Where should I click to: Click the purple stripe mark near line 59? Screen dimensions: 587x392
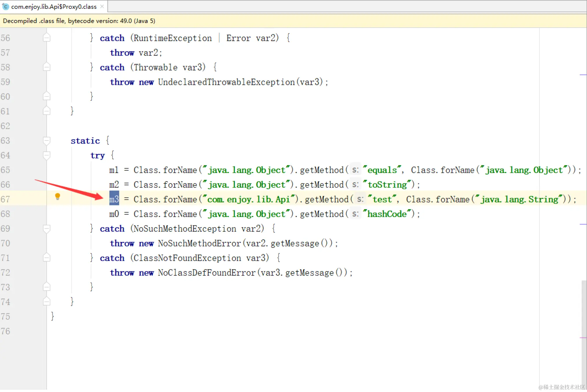[583, 75]
